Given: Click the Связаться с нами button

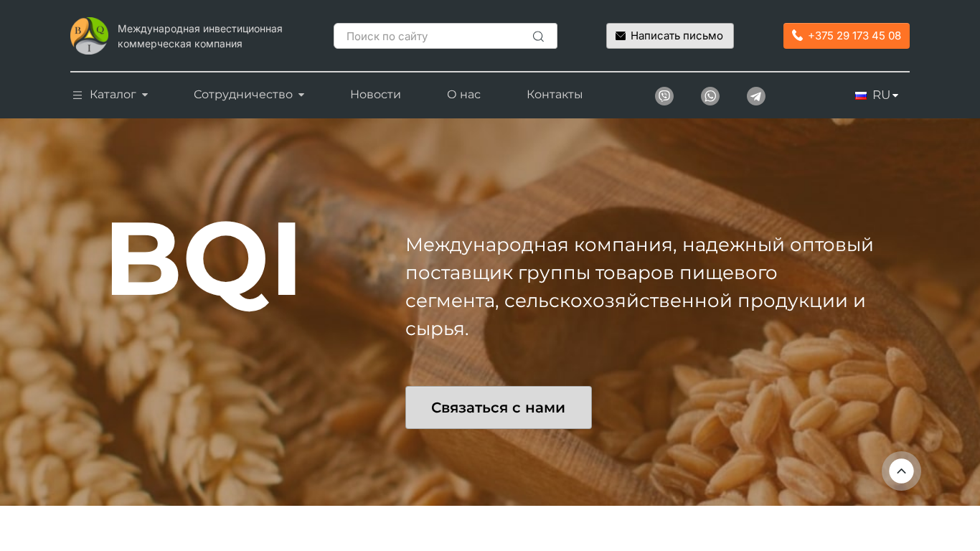Looking at the screenshot, I should click(x=499, y=408).
